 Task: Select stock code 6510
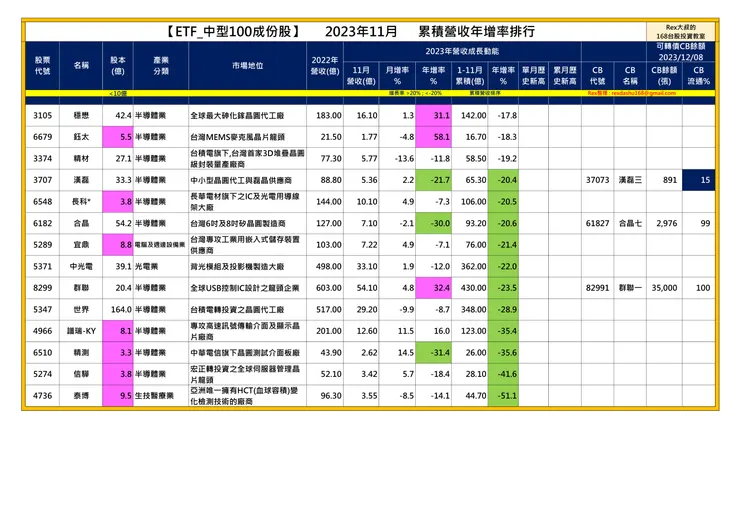tap(42, 353)
